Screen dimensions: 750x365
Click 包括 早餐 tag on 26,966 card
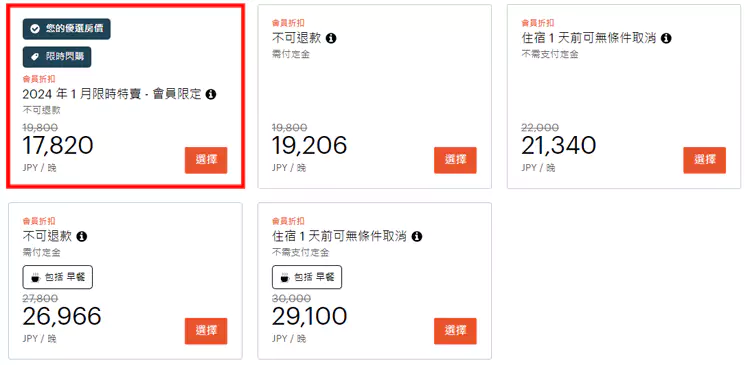(x=58, y=277)
